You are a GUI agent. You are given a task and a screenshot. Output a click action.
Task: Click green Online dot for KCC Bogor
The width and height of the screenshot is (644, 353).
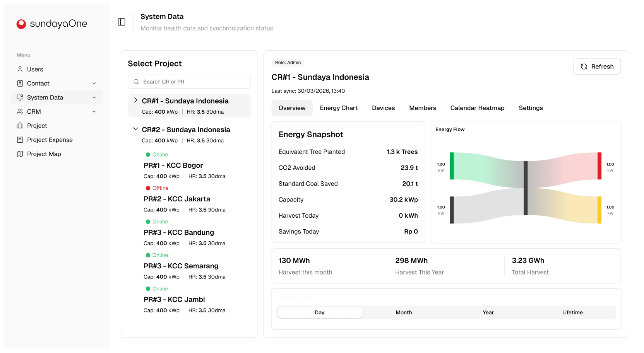click(x=148, y=155)
